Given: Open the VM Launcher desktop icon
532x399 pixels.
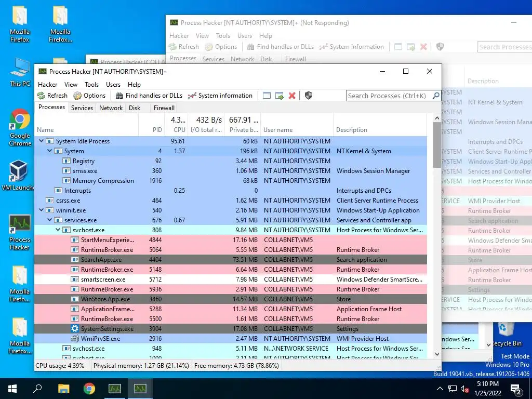Looking at the screenshot, I should (18, 176).
